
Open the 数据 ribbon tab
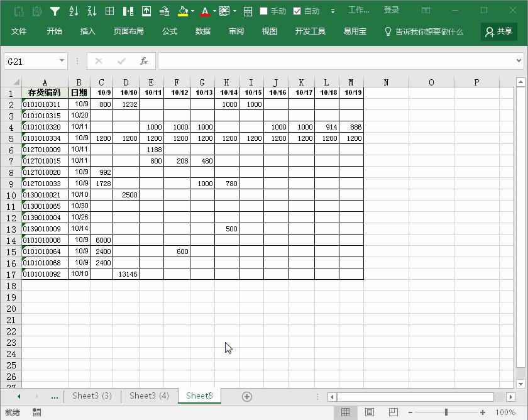(202, 31)
